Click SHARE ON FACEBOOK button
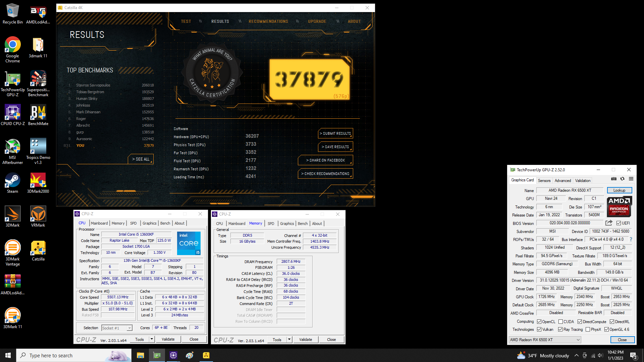 tap(325, 160)
